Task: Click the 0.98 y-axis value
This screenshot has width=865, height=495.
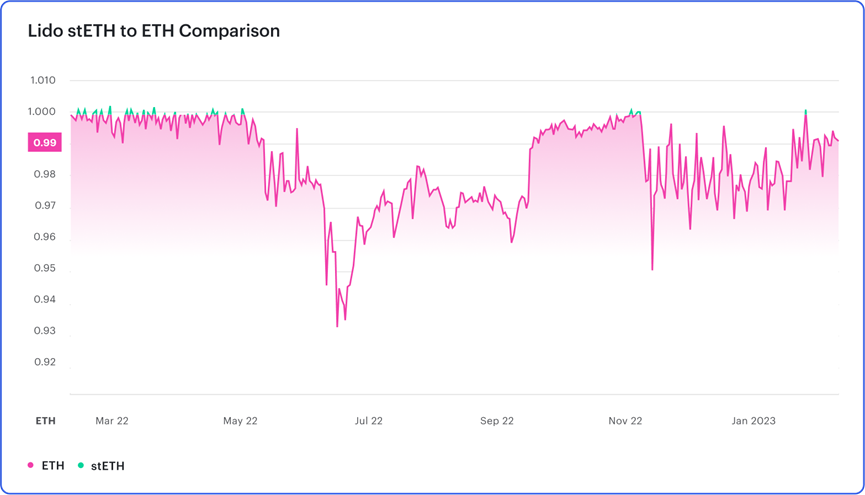Action: coord(45,174)
